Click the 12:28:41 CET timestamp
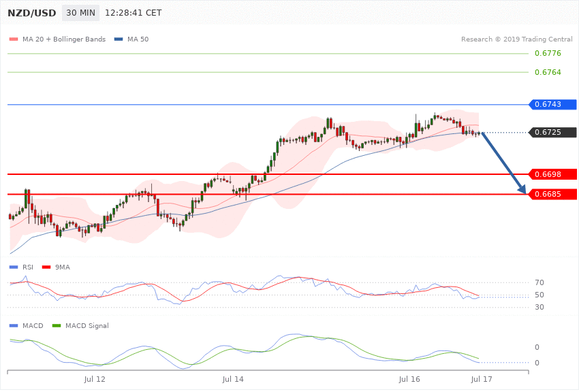The width and height of the screenshot is (579, 392). tap(134, 13)
